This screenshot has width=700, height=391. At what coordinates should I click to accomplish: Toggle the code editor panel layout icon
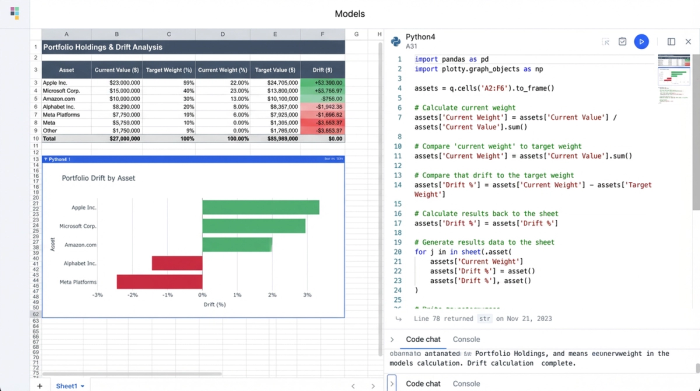coord(671,42)
